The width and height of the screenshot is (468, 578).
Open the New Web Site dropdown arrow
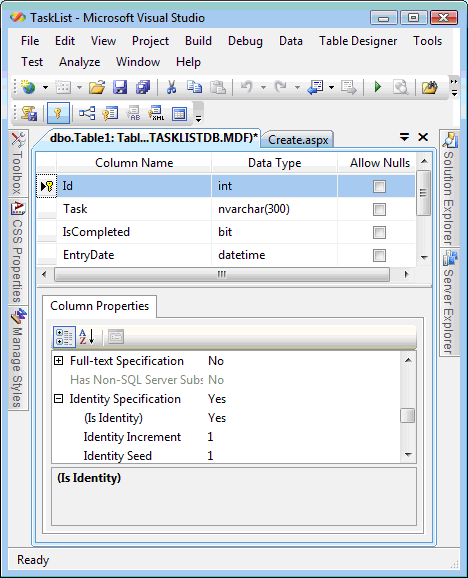pyautogui.click(x=45, y=88)
